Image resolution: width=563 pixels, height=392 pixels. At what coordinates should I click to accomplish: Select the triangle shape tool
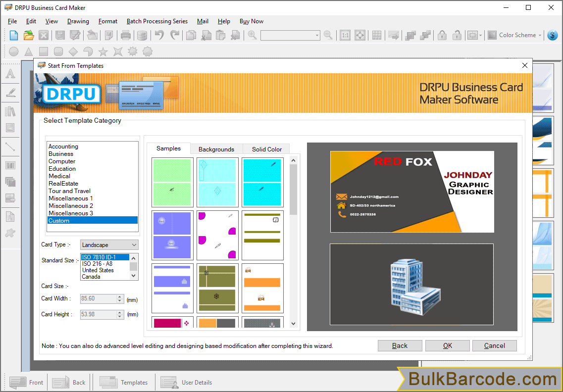pyautogui.click(x=28, y=51)
